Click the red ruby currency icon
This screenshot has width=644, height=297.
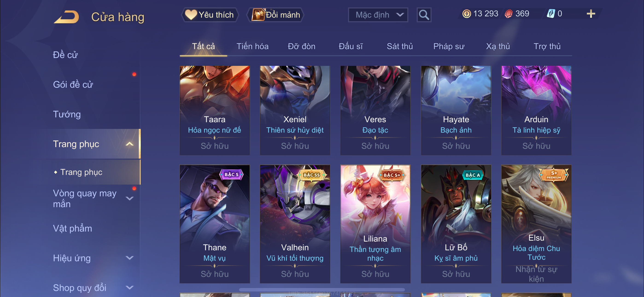509,14
